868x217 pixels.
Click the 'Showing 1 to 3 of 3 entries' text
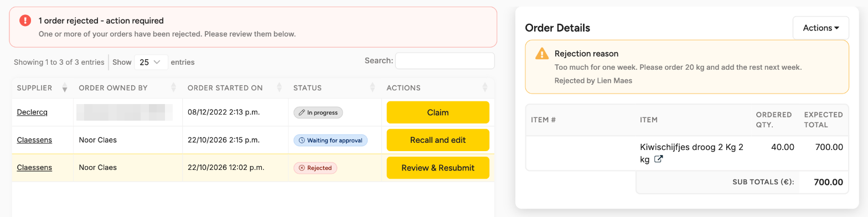click(x=59, y=62)
